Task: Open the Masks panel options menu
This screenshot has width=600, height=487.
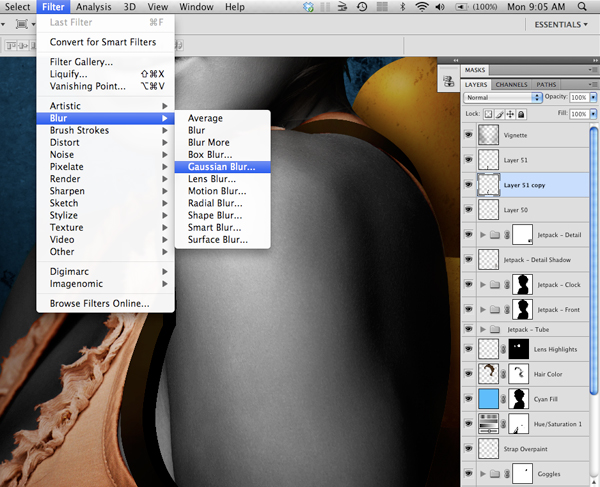Action: point(593,70)
